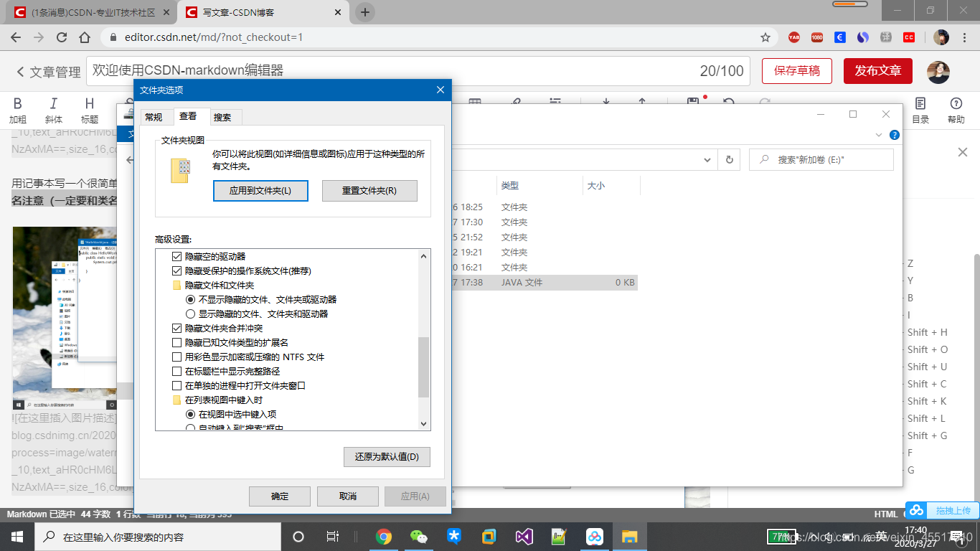Click 隐藏文件和文件夹 tree node

click(x=220, y=285)
